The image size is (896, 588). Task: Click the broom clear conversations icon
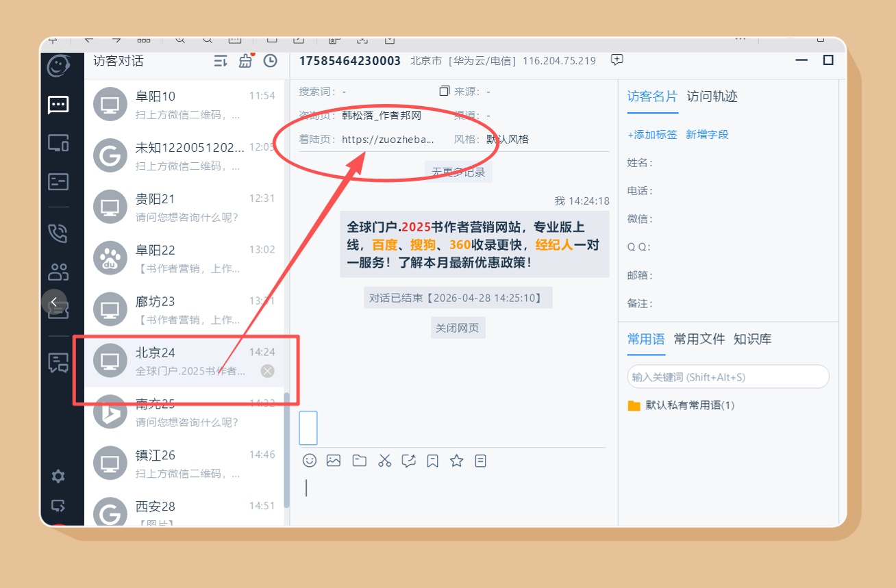point(245,61)
